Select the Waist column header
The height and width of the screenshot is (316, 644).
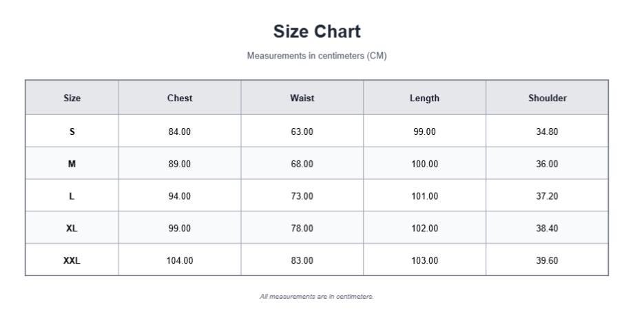coord(302,98)
